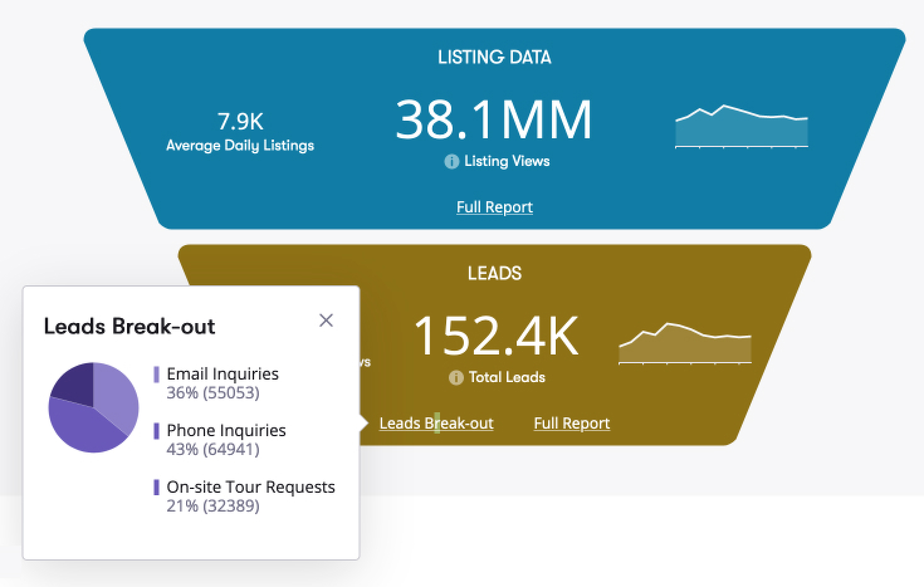924x587 pixels.
Task: Click the Email Inquiries legend color marker
Action: tap(157, 375)
